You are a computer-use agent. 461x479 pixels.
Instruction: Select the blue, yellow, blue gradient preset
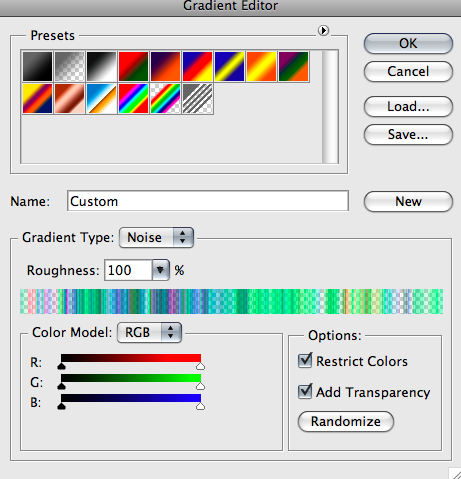(229, 66)
